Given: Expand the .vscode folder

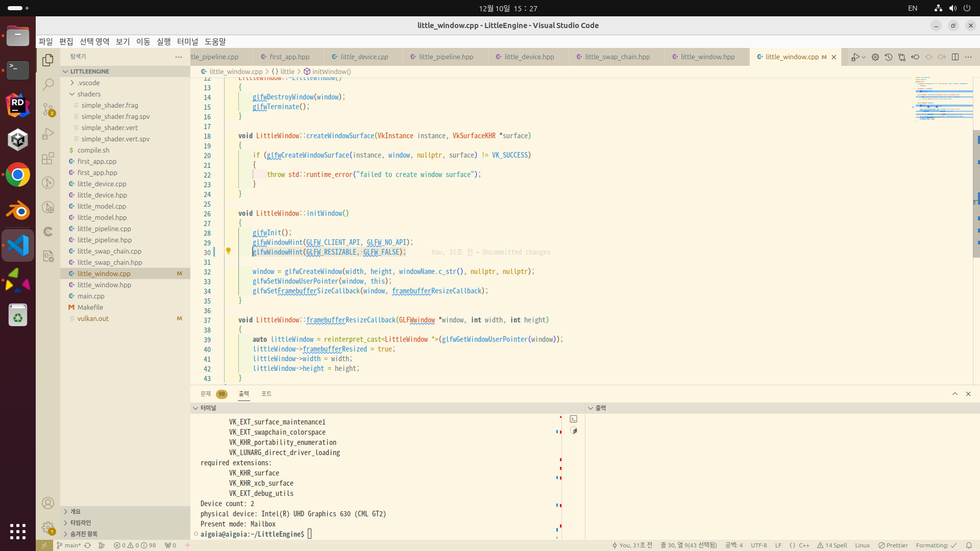Looking at the screenshot, I should pos(125,83).
